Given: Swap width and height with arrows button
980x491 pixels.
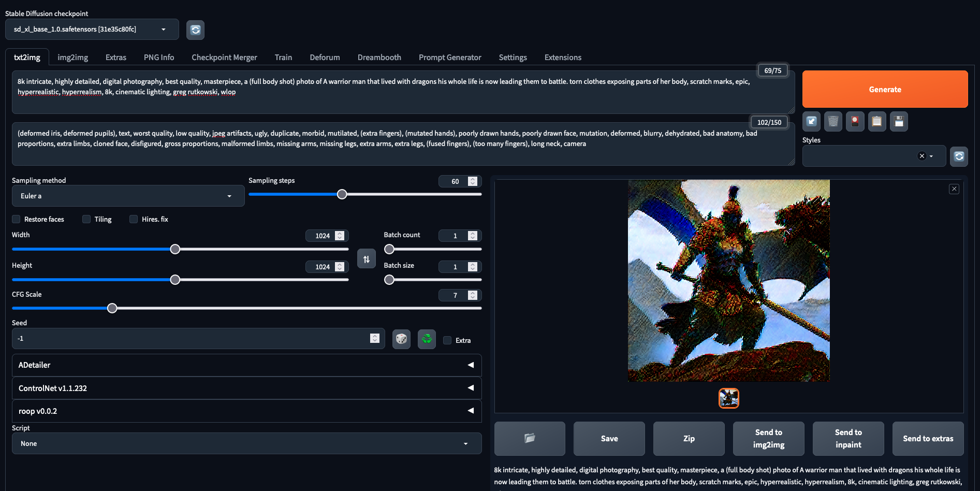Looking at the screenshot, I should pos(366,259).
